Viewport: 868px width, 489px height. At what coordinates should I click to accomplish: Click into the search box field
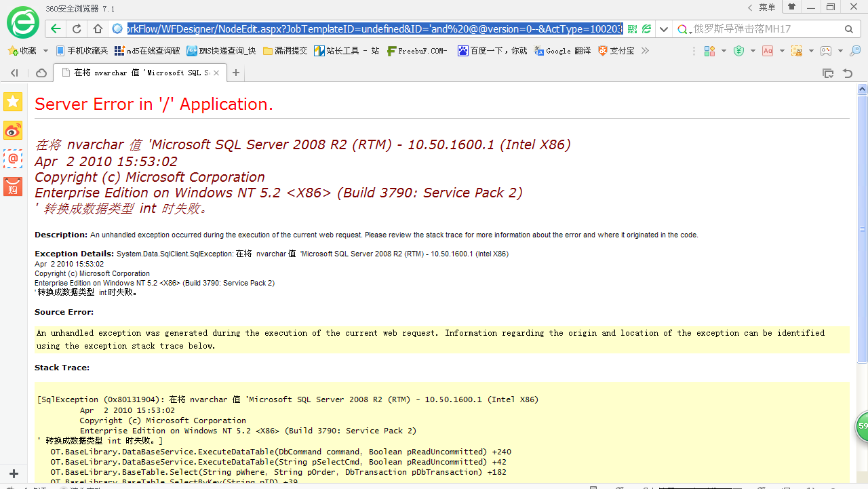pos(766,29)
